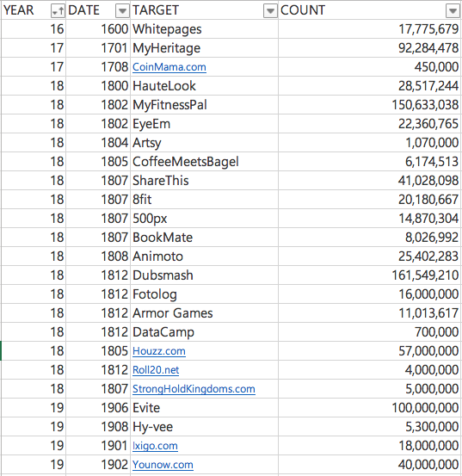Select the DATE header cell
462x476 pixels.
click(98, 10)
